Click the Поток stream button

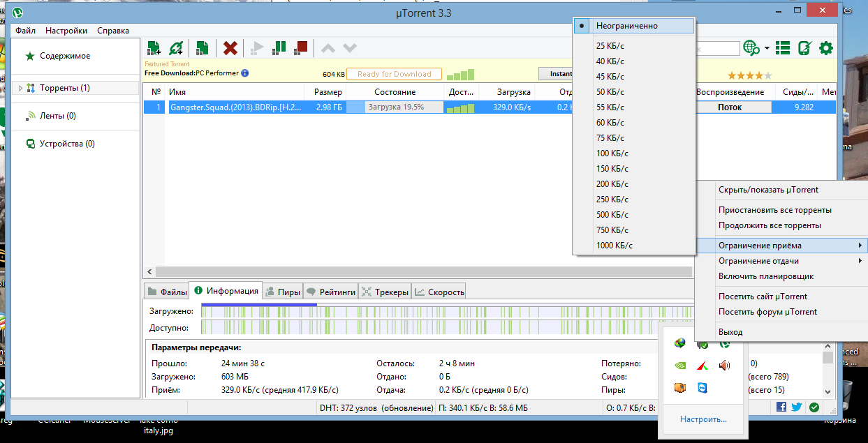[730, 107]
